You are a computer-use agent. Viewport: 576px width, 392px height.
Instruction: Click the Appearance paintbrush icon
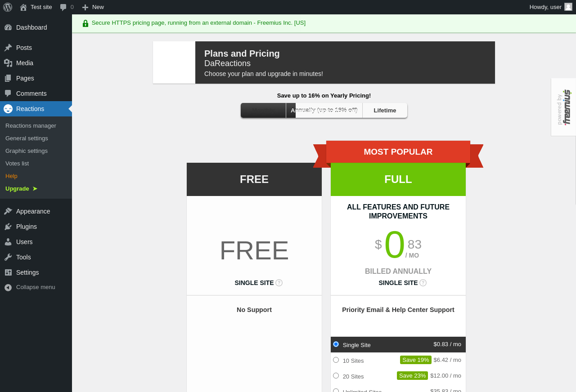coord(8,211)
